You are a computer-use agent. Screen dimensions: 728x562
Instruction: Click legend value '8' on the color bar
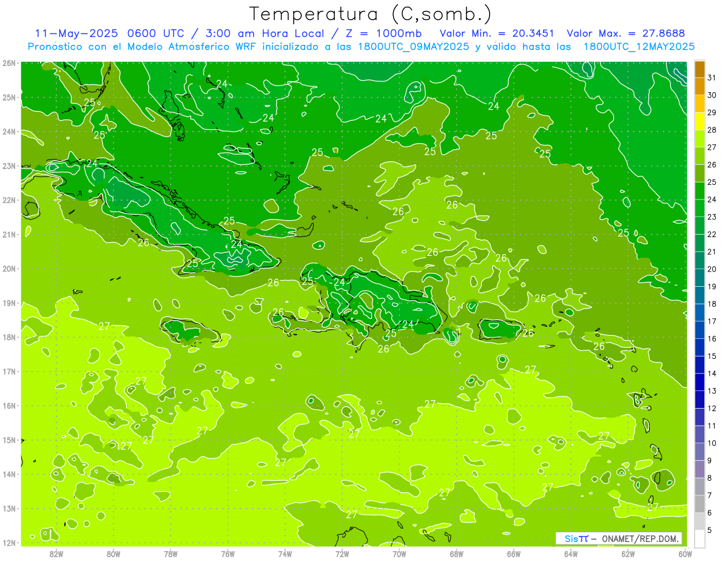tap(710, 478)
